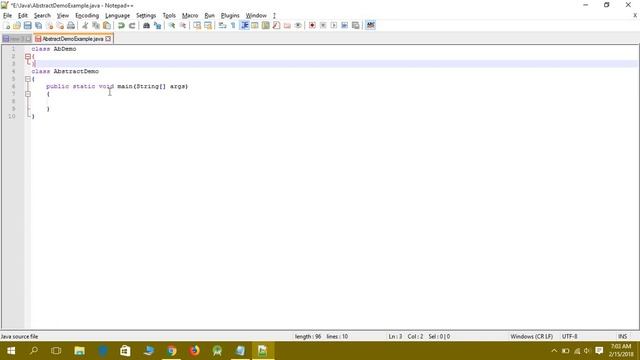
Task: Open the Run menu
Action: point(209,16)
